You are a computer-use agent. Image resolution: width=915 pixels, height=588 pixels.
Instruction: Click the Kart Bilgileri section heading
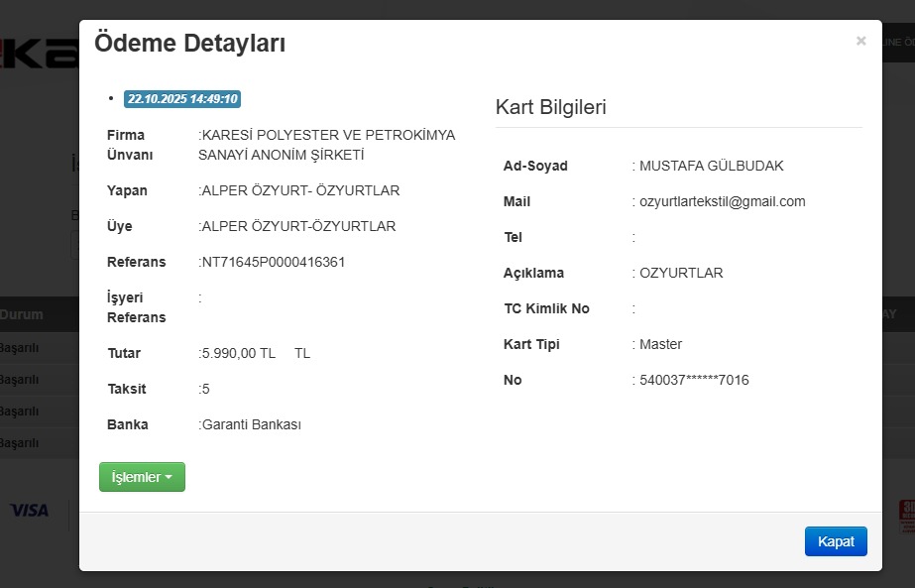point(550,107)
